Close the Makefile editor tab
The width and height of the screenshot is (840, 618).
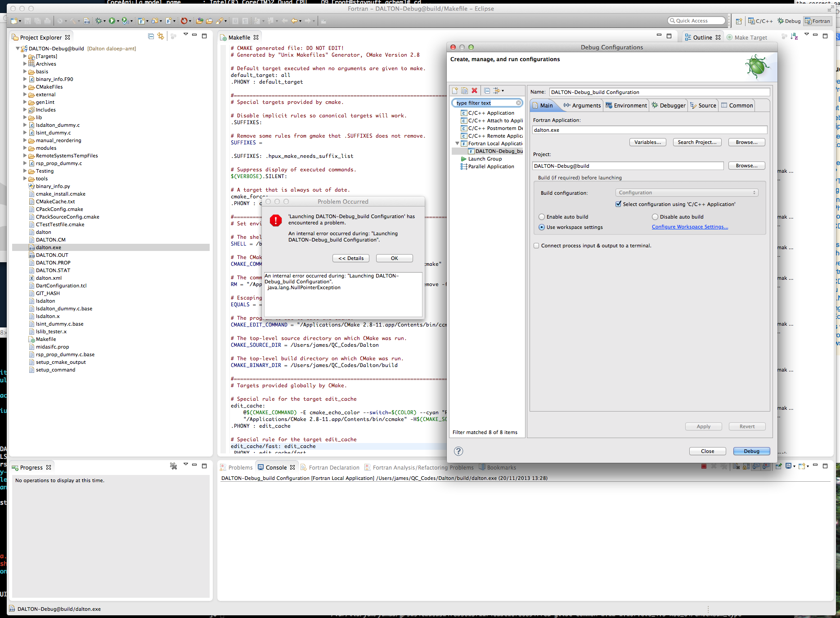pos(256,37)
